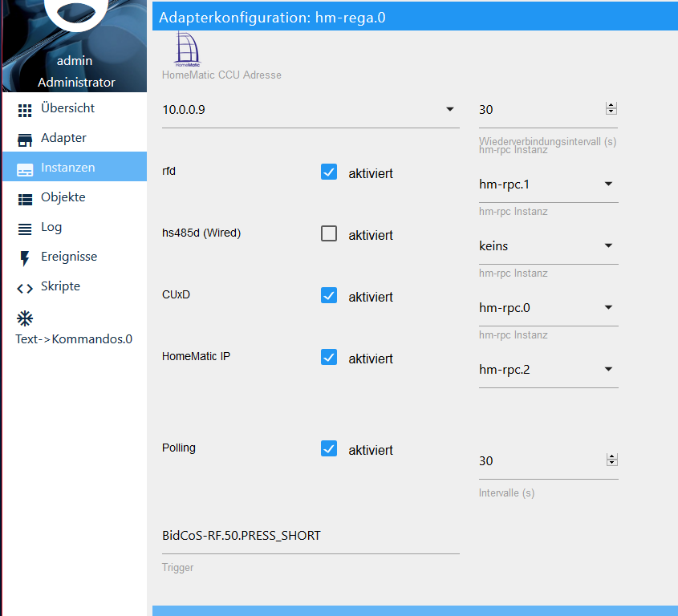Click the hs485d (Wired) label
This screenshot has width=678, height=616.
point(201,233)
